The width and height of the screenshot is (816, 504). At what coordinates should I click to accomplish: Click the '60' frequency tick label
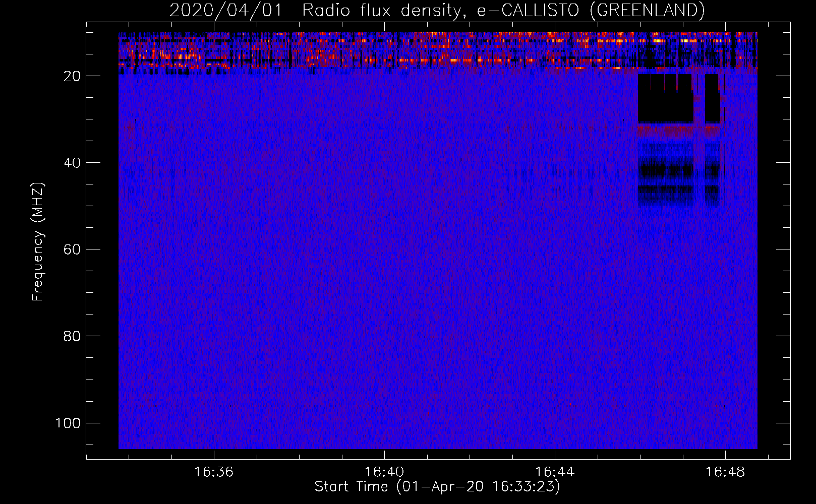pos(72,249)
